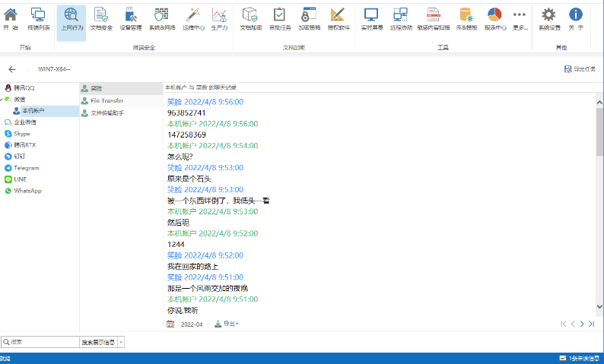Screen dimensions: 604x364
Task: Open 设备管理 device management
Action: click(130, 18)
